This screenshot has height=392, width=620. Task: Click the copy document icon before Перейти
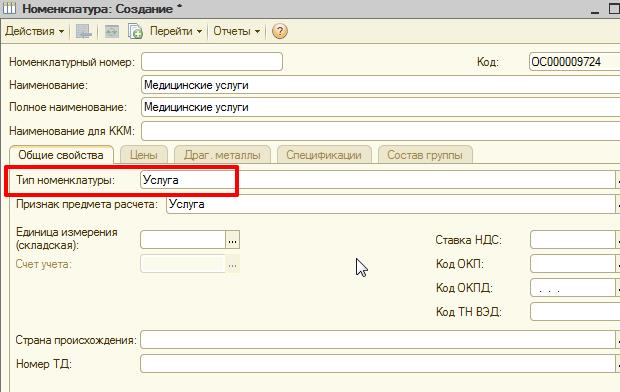[135, 31]
